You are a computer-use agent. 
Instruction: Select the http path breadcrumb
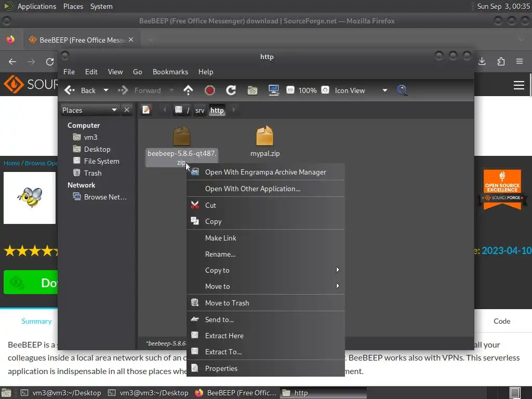pyautogui.click(x=217, y=110)
